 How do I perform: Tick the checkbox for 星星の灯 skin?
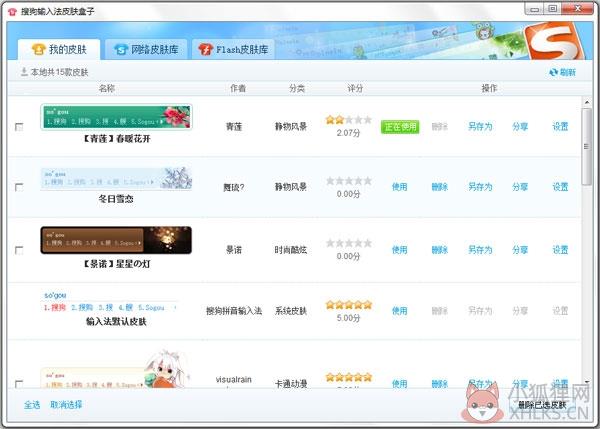[x=19, y=250]
